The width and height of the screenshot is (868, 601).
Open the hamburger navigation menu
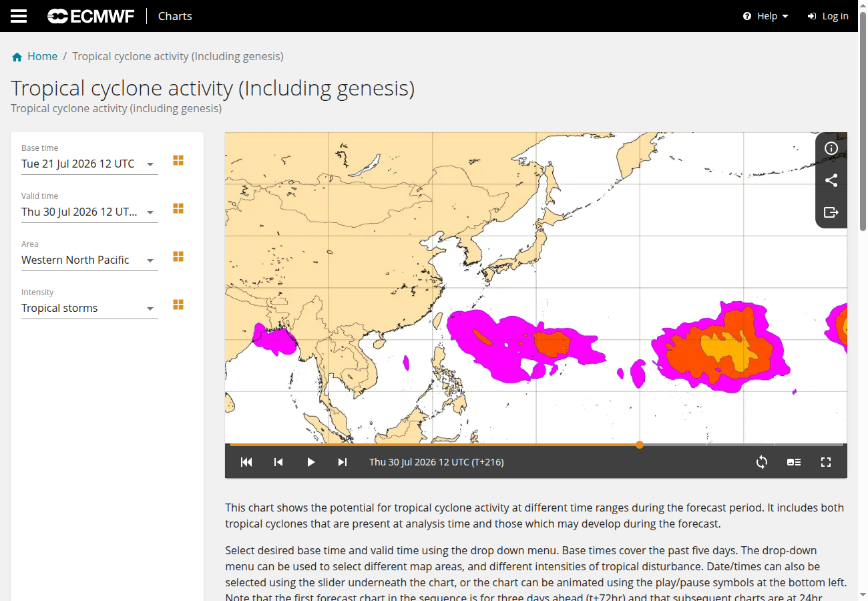(x=19, y=16)
